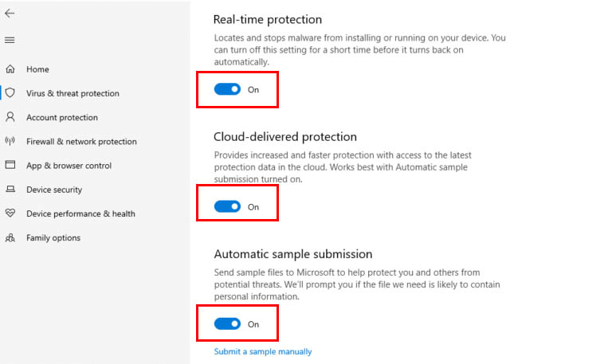Viewport: 612px width, 364px height.
Task: Click the Firewall & network protection antenna icon
Action: pyautogui.click(x=10, y=142)
